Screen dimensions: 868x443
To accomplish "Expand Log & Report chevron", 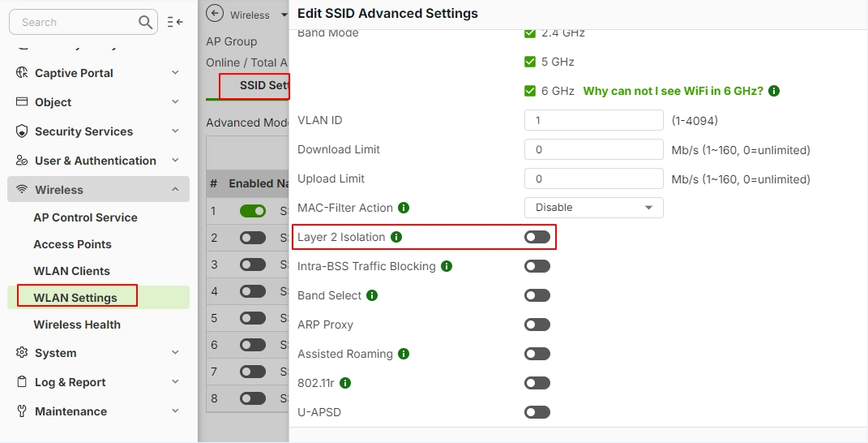I will [175, 381].
